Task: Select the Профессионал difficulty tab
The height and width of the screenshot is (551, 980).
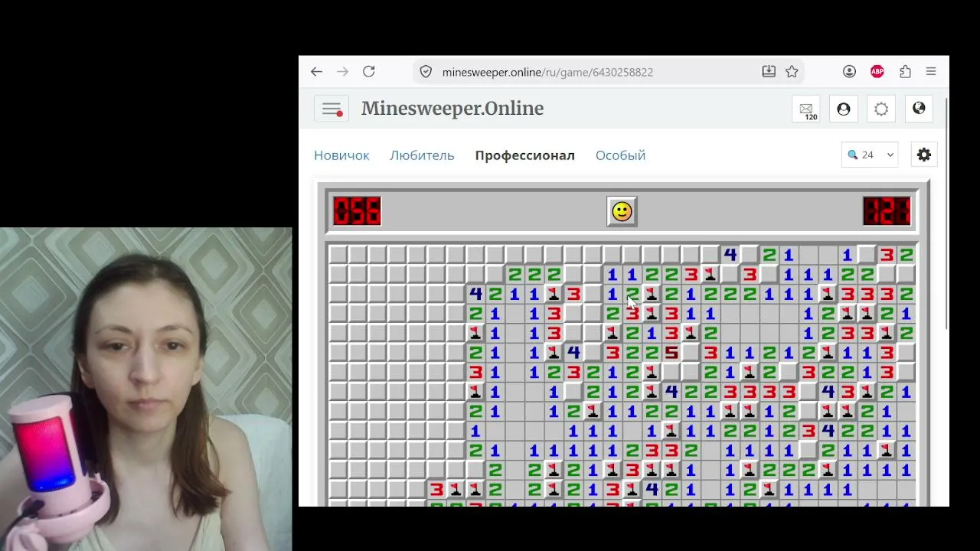Action: point(524,155)
